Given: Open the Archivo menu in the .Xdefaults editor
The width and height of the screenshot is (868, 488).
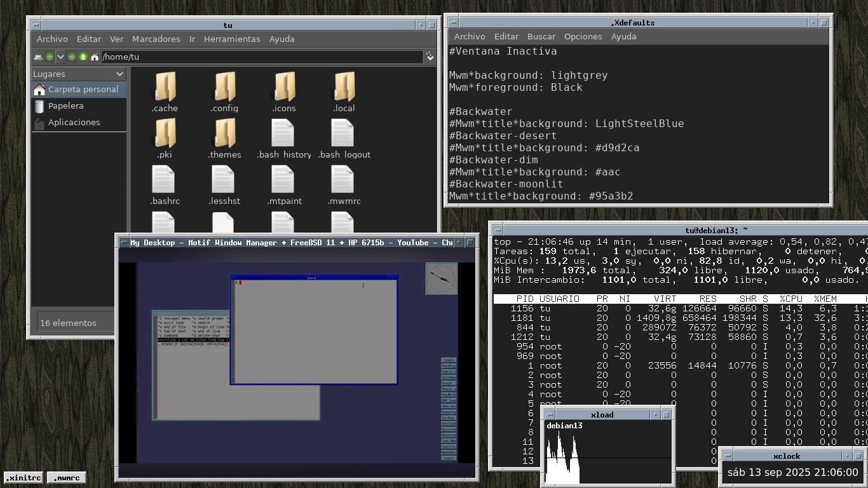Looking at the screenshot, I should (470, 36).
